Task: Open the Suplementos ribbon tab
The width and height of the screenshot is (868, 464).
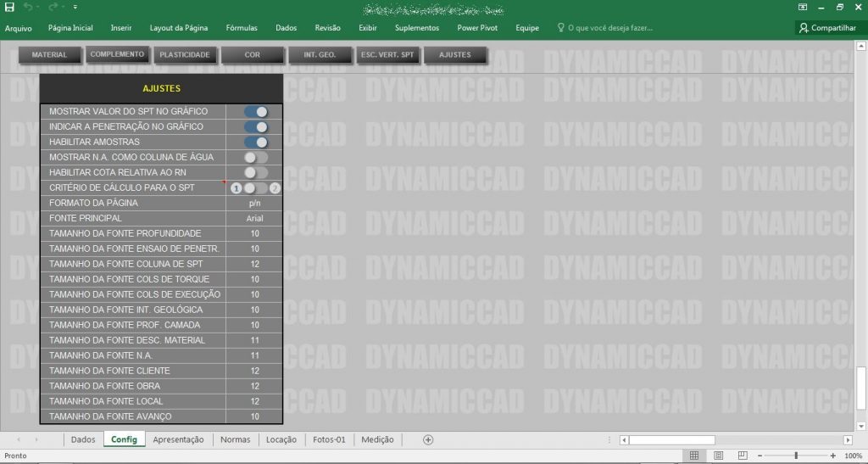Action: pos(417,28)
